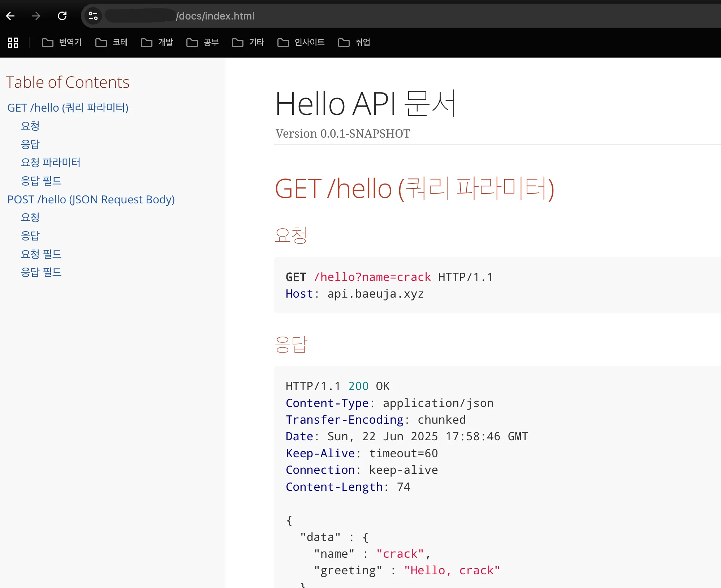Click the address bar URL text
The width and height of the screenshot is (721, 588).
click(x=215, y=16)
